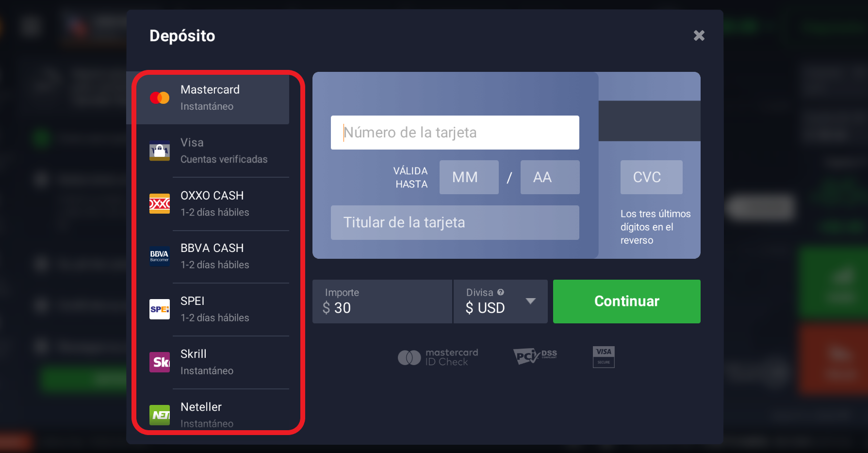
Task: Click the 'Los tres últimos dígitos' hint text
Action: pyautogui.click(x=655, y=227)
